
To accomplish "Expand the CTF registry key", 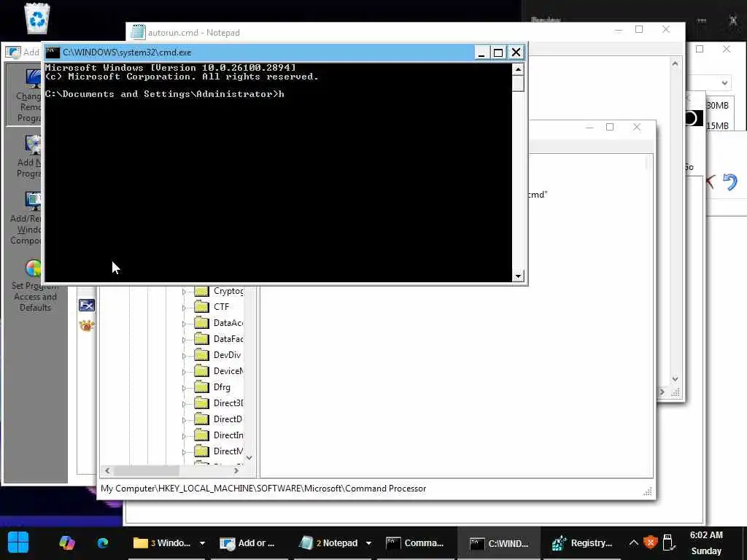I will point(185,308).
